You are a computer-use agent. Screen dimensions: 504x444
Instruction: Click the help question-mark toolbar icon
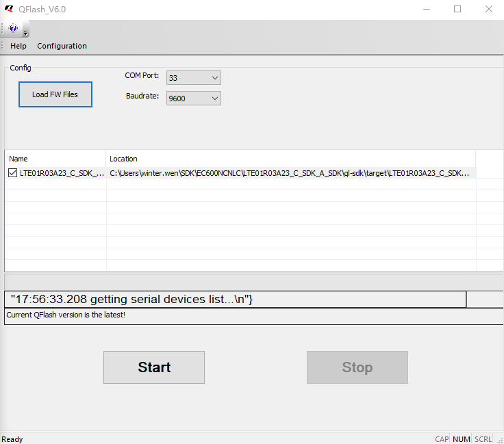coord(13,28)
